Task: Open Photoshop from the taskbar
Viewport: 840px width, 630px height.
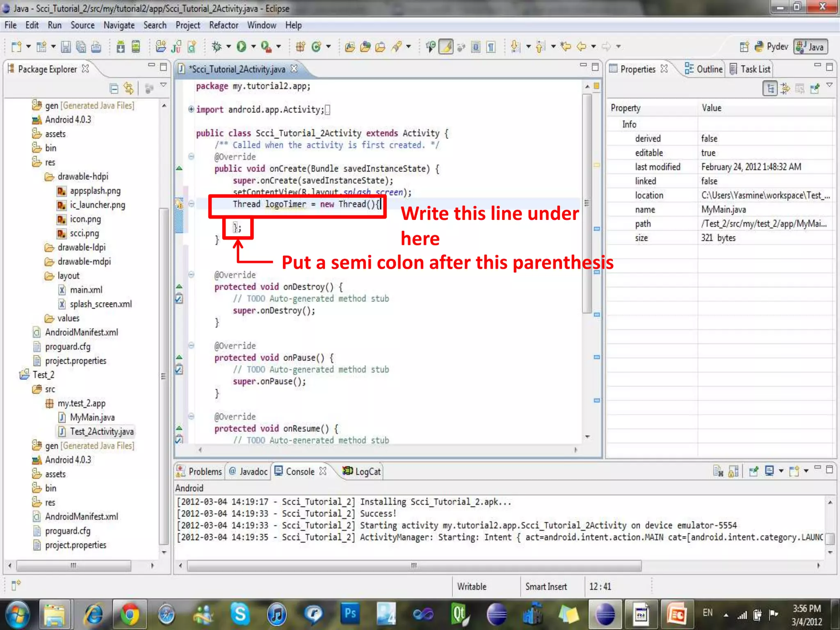Action: coord(350,614)
